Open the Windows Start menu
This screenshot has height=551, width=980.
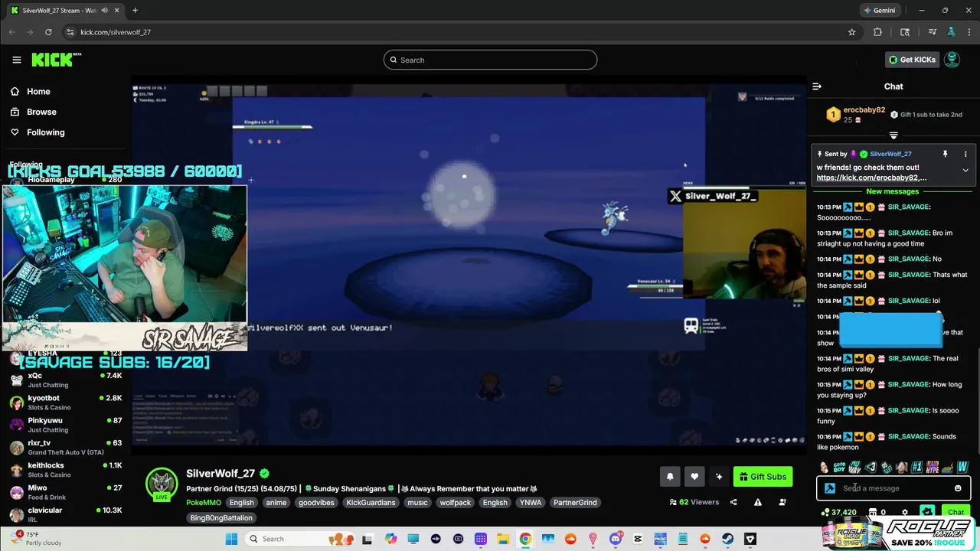(x=232, y=539)
